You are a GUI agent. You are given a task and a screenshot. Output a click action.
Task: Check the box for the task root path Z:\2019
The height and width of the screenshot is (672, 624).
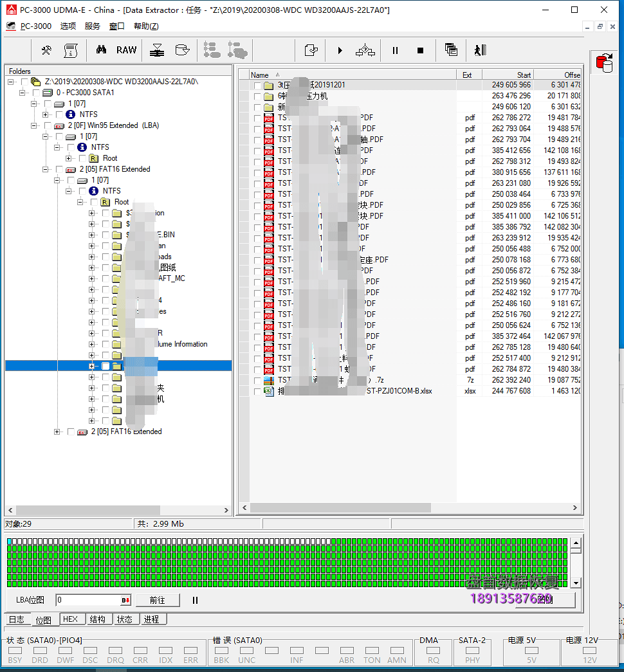24,82
